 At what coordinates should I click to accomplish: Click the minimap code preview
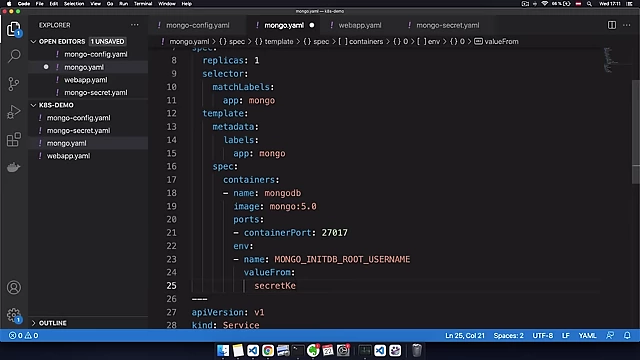pyautogui.click(x=610, y=60)
